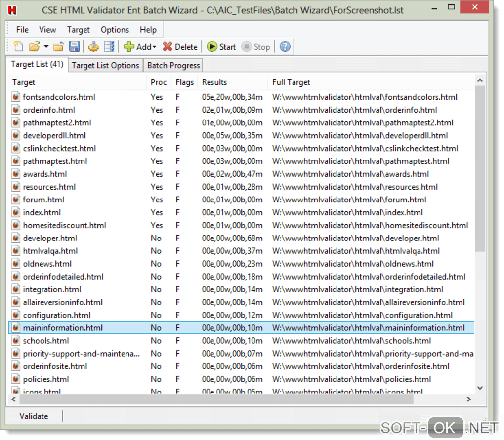The width and height of the screenshot is (504, 440).
Task: Click the htmlvalqa.html file icon
Action: (x=15, y=251)
